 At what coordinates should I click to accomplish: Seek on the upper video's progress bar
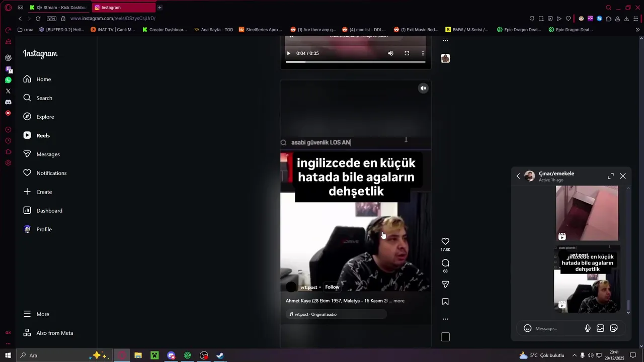coord(355,62)
